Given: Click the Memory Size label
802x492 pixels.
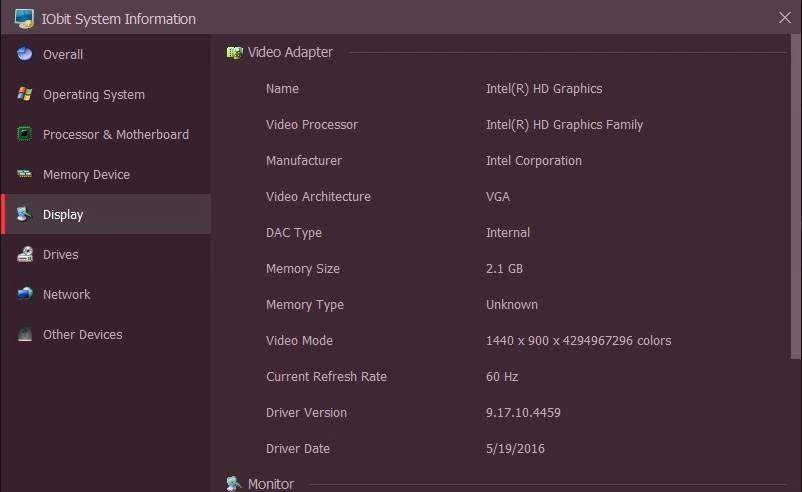Looking at the screenshot, I should (302, 269).
